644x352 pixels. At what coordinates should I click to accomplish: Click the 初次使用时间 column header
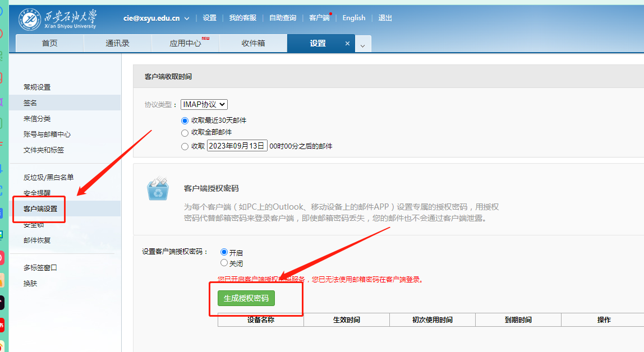(x=433, y=320)
